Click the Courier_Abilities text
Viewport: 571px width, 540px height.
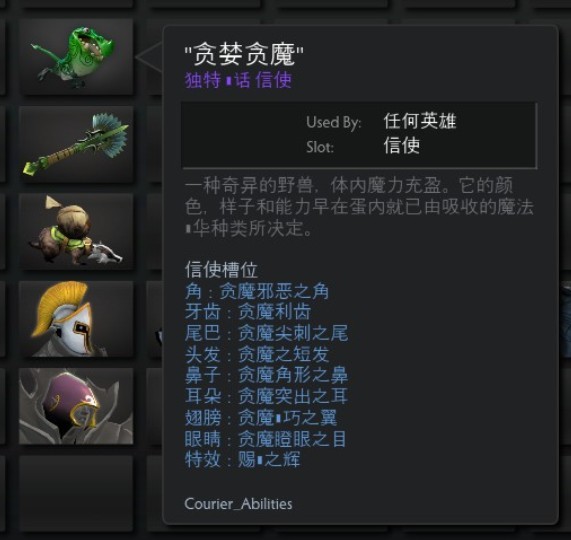click(x=239, y=504)
